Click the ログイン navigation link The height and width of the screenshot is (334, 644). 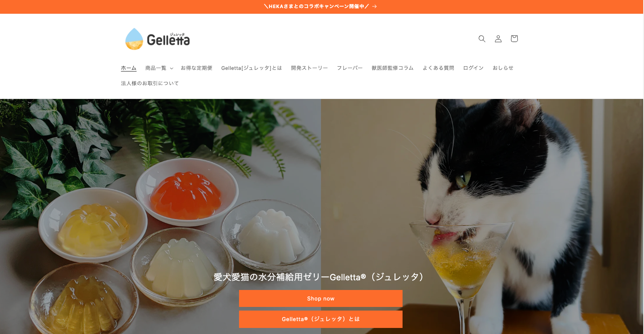(474, 68)
